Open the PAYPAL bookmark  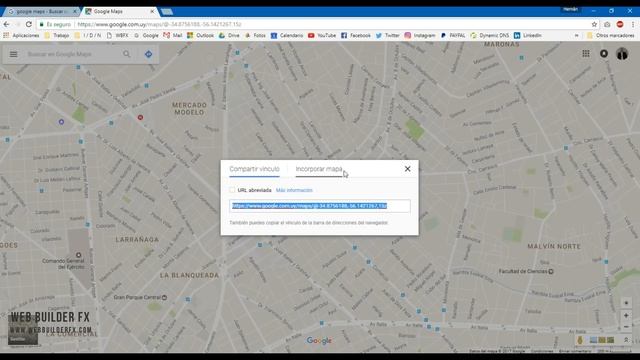453,36
